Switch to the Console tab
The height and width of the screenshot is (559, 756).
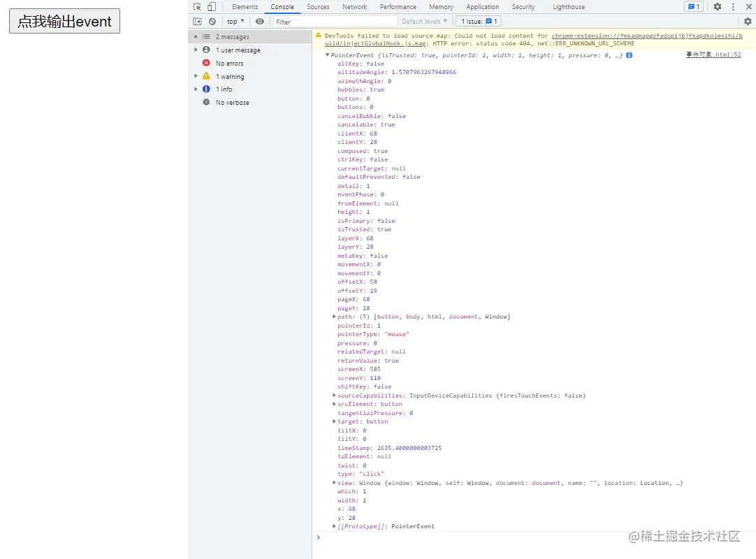282,7
